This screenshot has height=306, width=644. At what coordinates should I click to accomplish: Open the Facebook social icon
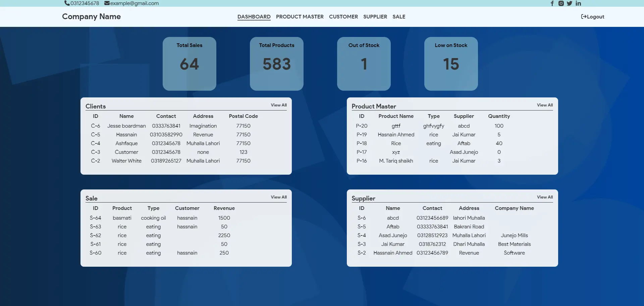(x=552, y=3)
